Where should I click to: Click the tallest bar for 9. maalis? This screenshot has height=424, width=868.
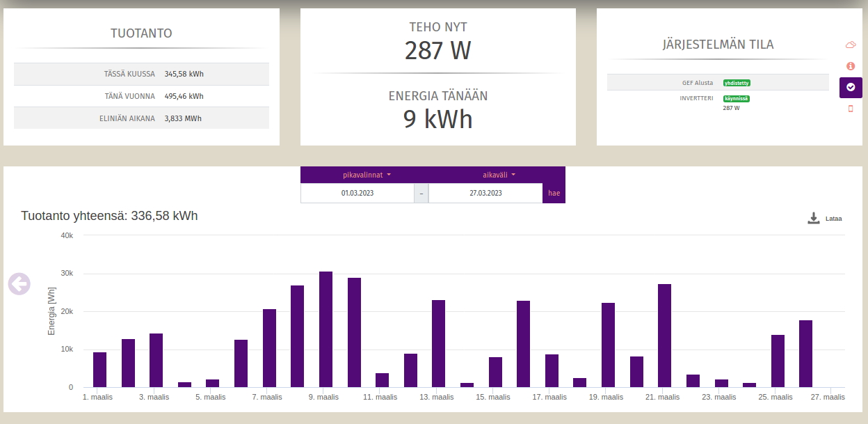tap(325, 329)
